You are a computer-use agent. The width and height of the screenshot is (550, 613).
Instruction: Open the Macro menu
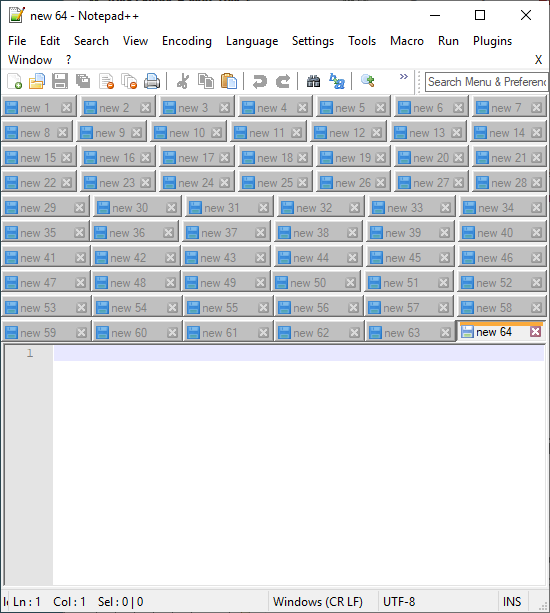407,41
